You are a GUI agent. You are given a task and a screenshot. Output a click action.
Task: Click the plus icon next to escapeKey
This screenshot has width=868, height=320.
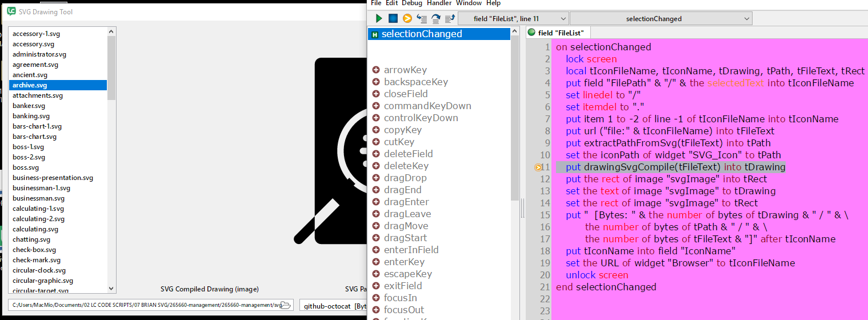point(376,274)
